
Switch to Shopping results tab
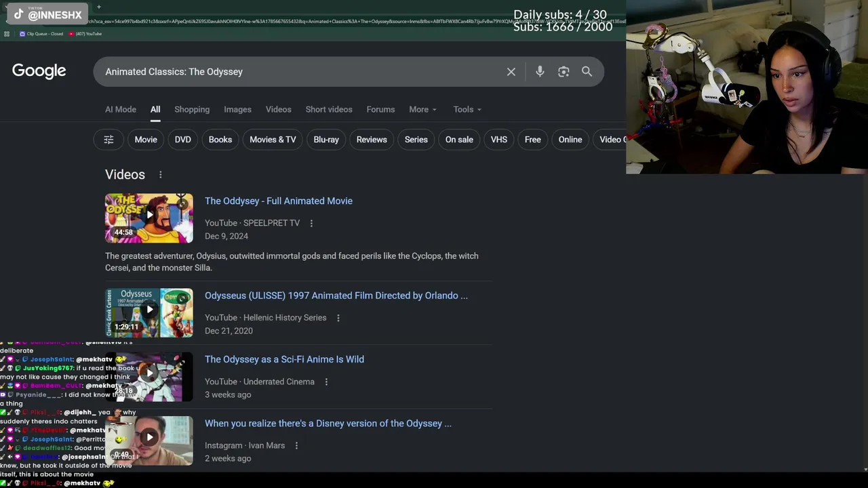pyautogui.click(x=192, y=109)
